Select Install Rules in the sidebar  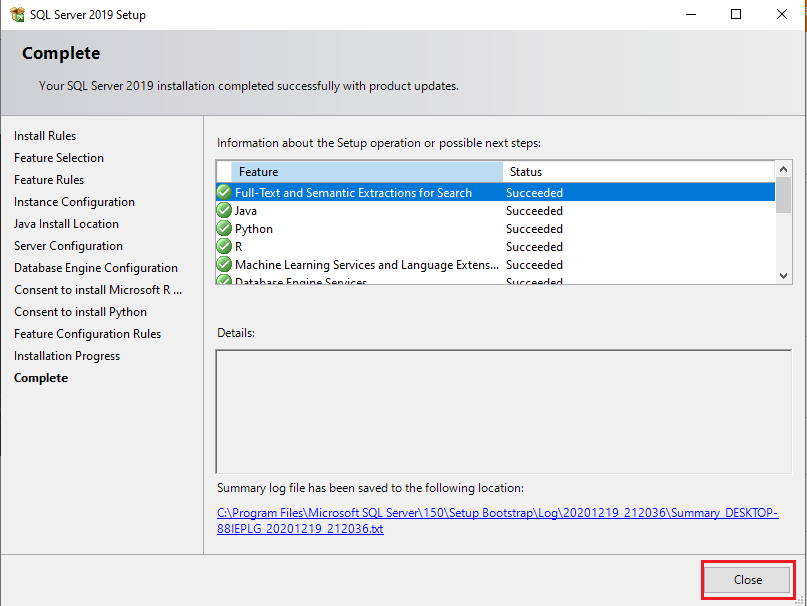tap(44, 136)
